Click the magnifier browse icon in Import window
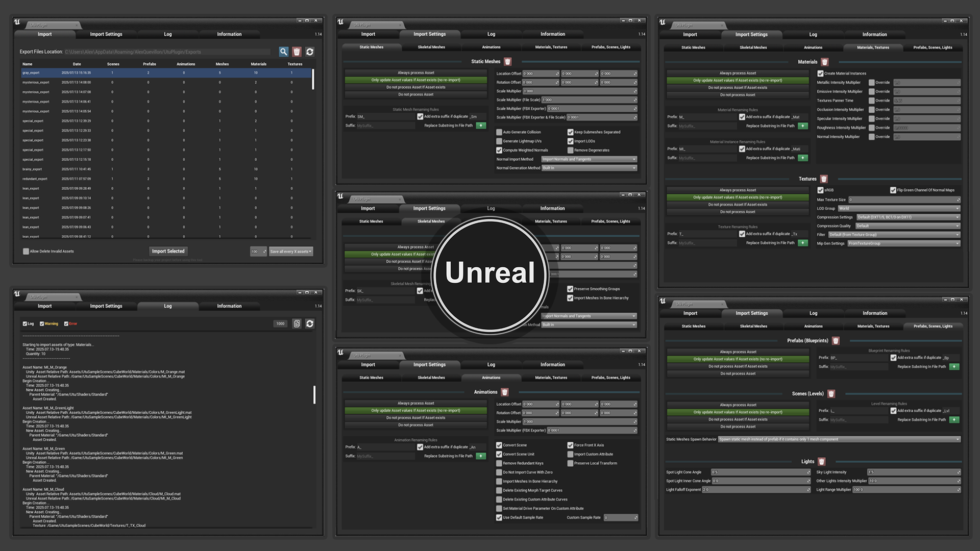The image size is (980, 551). point(283,52)
